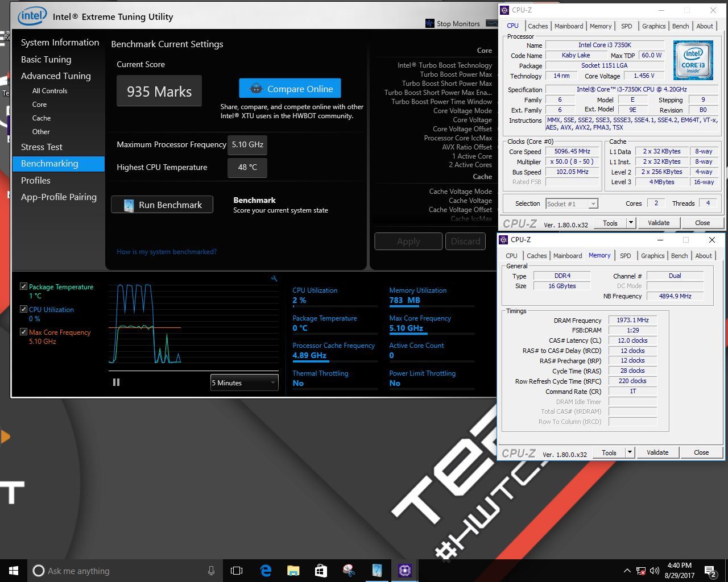Open Task View from taskbar
The image size is (728, 582).
(237, 571)
